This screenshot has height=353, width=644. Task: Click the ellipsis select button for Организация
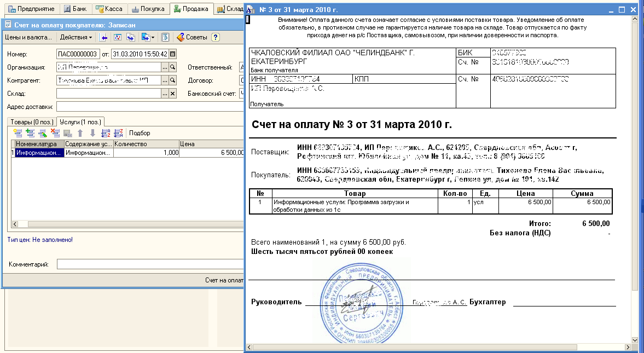point(165,67)
